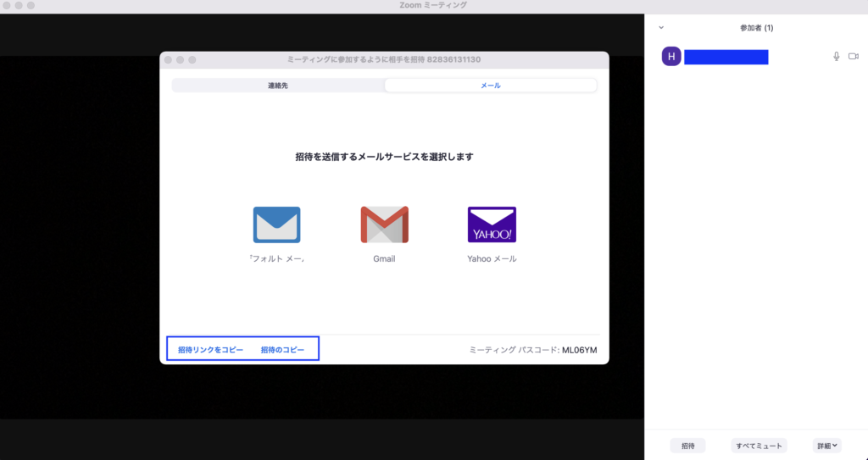The image size is (868, 460).
Task: Click the purple H participant avatar
Action: pyautogui.click(x=671, y=57)
